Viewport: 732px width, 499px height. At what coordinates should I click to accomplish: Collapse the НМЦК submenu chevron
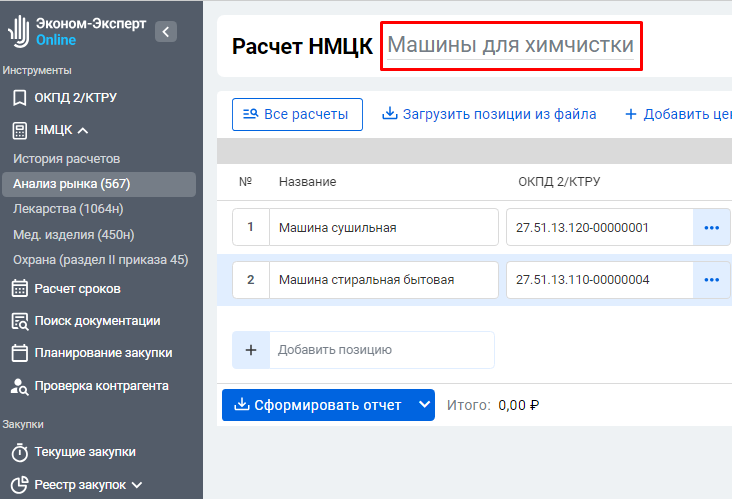click(83, 131)
